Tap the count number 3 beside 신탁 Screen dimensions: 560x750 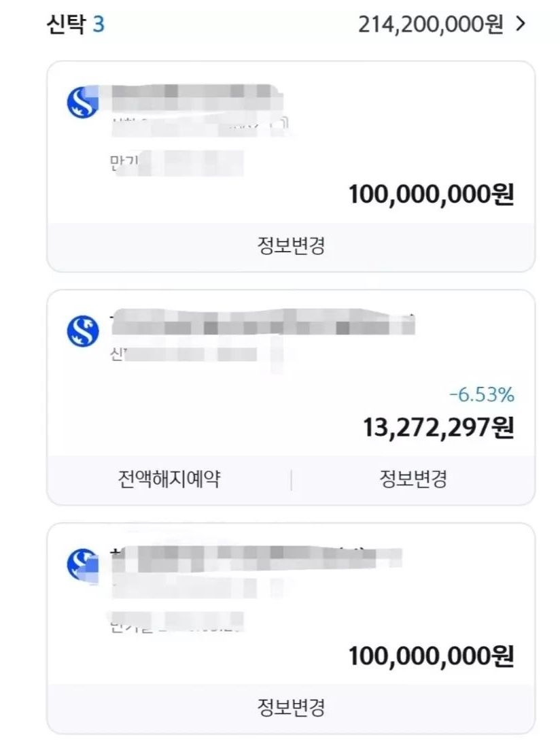(99, 24)
